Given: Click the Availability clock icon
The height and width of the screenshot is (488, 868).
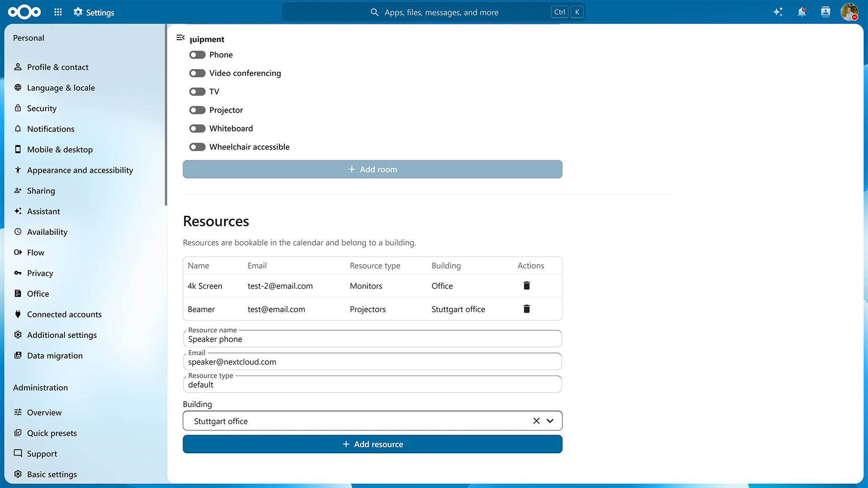Looking at the screenshot, I should click(18, 232).
